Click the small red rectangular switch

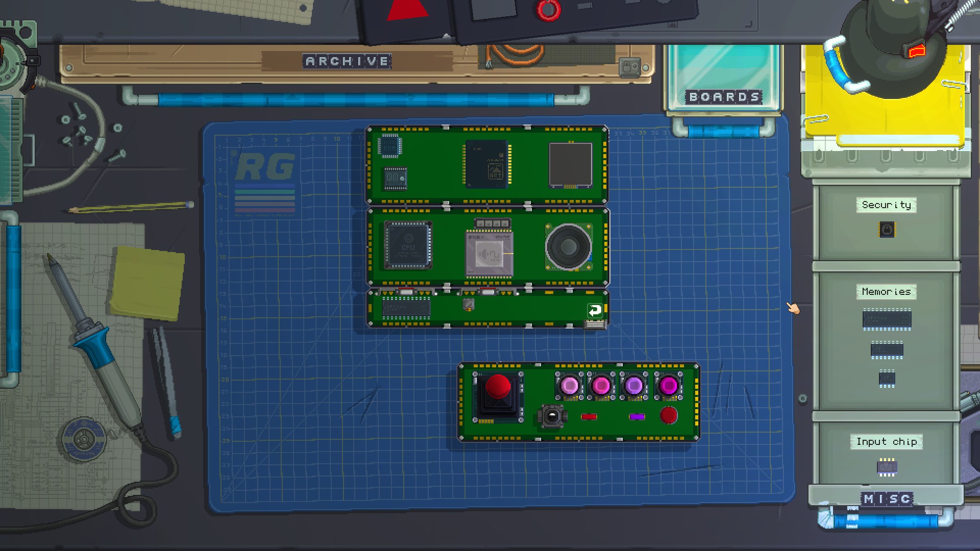tap(589, 417)
